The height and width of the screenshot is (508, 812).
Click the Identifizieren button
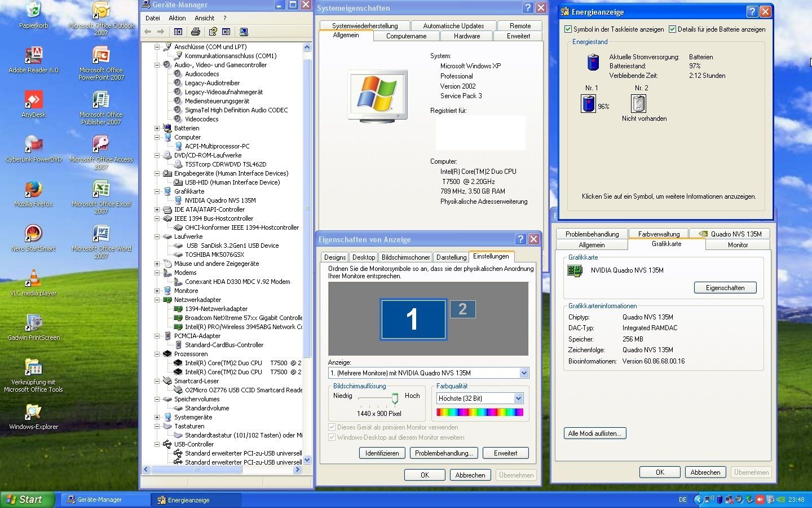point(382,453)
